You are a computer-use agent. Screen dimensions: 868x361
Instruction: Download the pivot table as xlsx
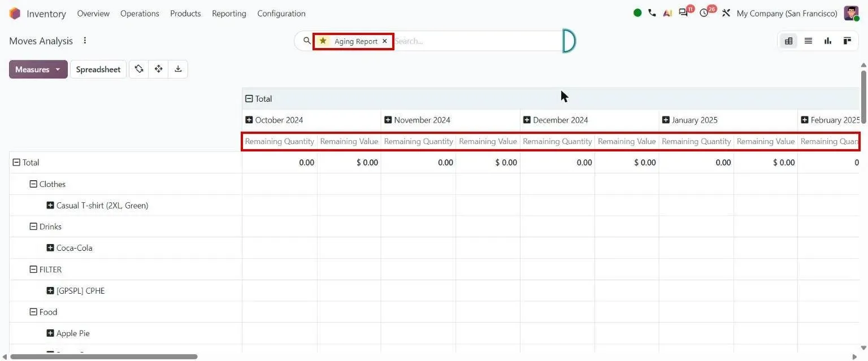coord(178,69)
